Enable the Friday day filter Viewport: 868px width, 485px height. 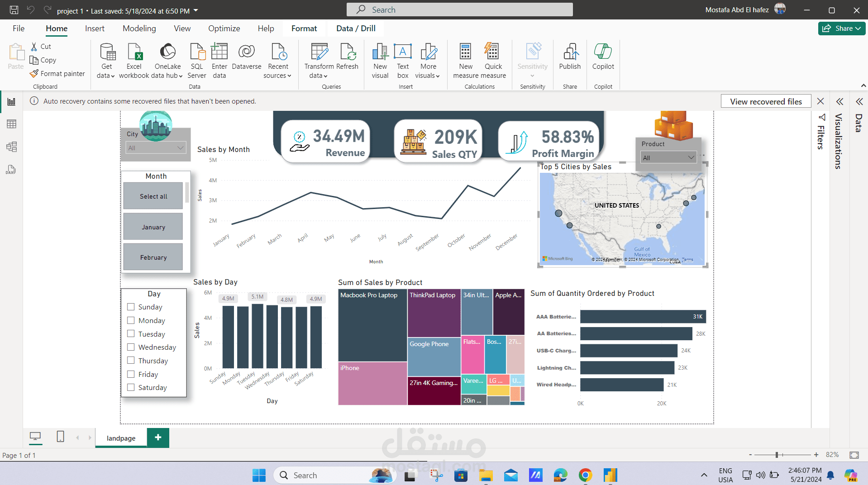pos(131,374)
